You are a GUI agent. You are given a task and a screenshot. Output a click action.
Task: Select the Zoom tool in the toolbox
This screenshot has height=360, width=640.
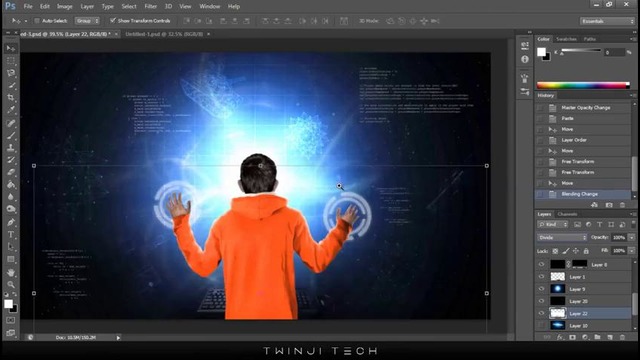tap(11, 284)
